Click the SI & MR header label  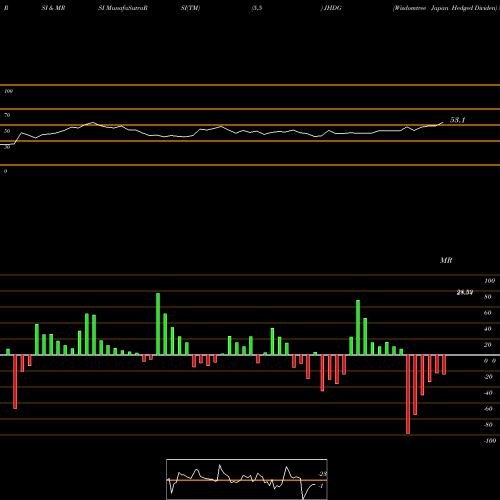point(53,8)
